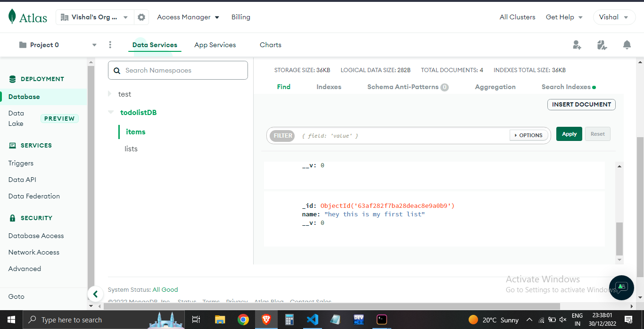Expand the test database tree
644x329 pixels.
point(110,94)
